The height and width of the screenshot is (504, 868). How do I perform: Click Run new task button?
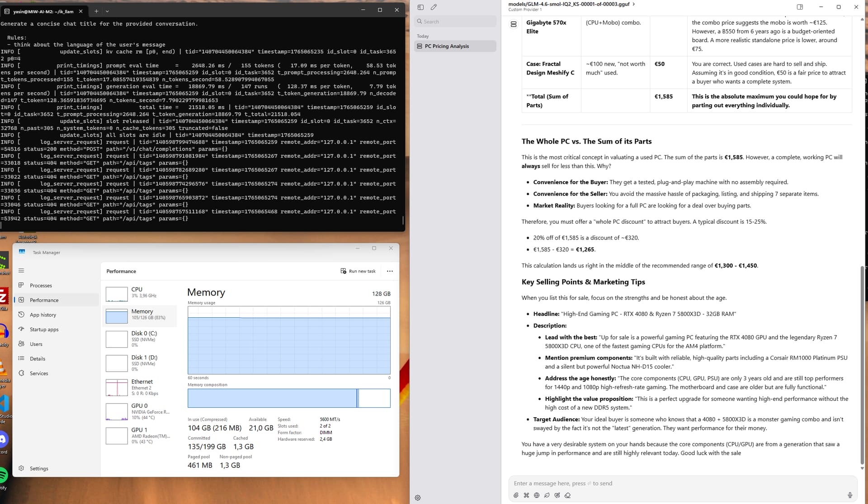(358, 271)
